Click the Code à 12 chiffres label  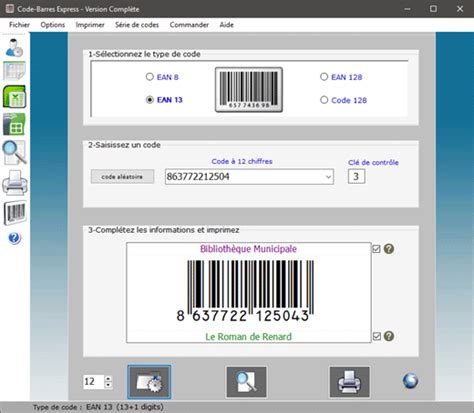click(x=242, y=161)
